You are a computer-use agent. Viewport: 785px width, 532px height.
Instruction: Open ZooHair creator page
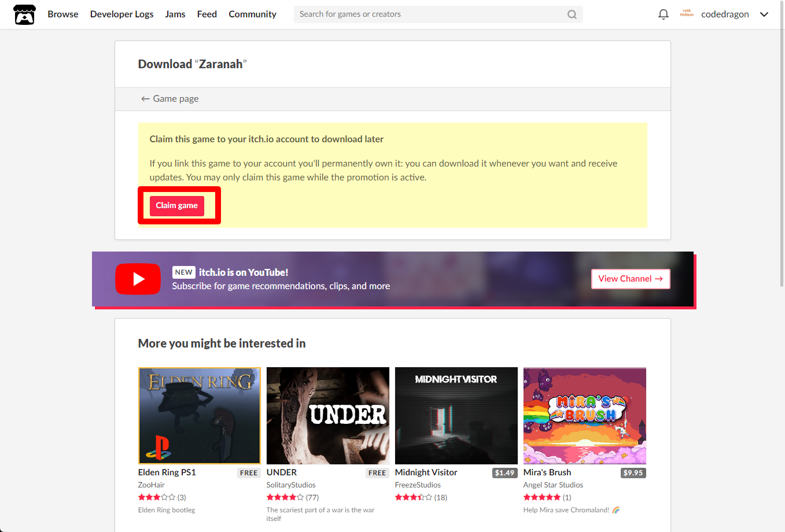[x=152, y=485]
